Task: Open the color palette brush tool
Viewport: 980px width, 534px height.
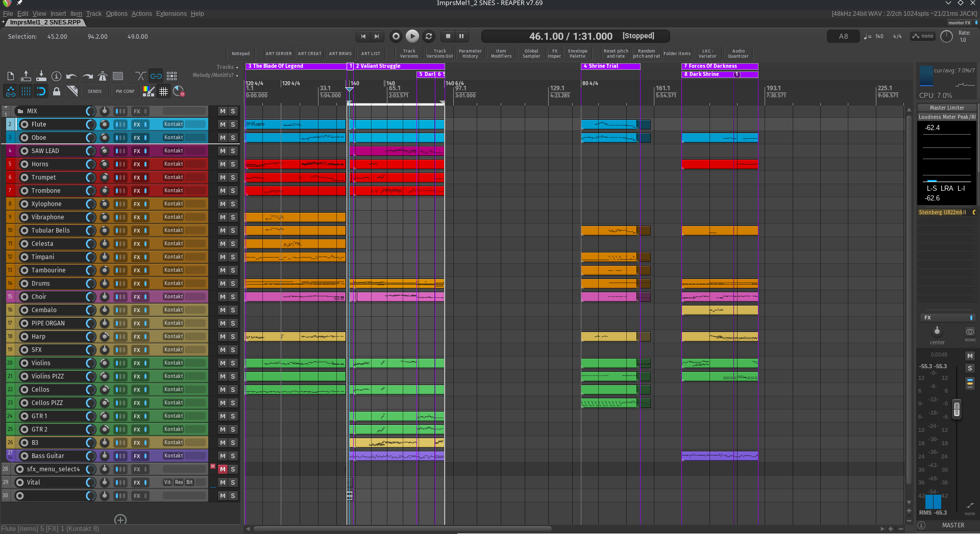Action: pyautogui.click(x=149, y=92)
